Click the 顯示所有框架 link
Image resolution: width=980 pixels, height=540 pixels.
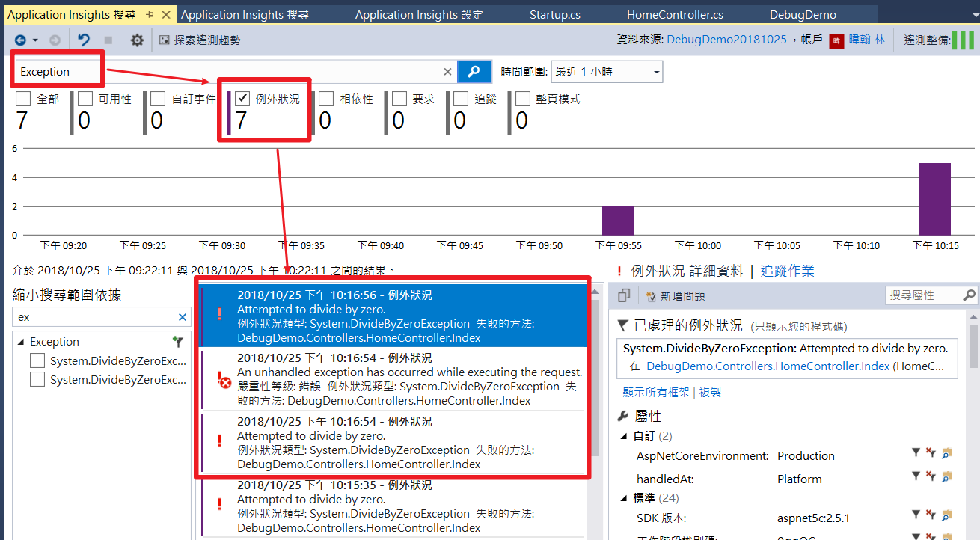coord(656,392)
